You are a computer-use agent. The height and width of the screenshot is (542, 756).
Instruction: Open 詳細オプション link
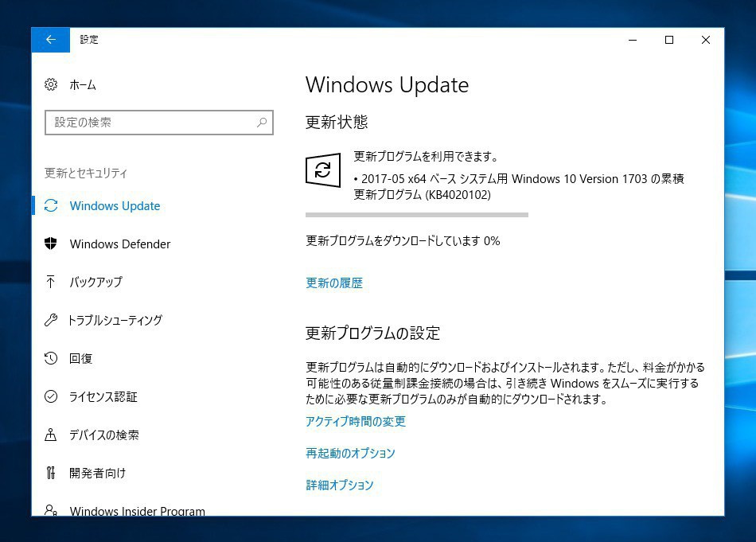pos(340,485)
